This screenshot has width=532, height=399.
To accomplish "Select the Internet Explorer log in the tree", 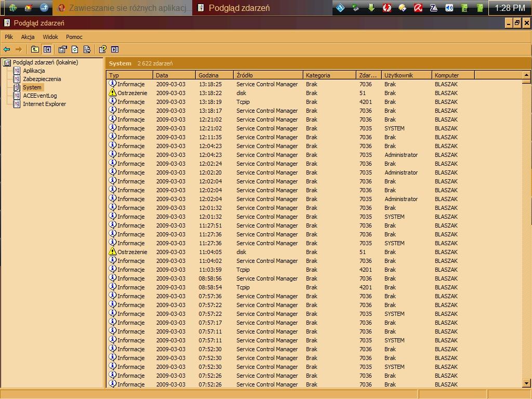I will coord(45,104).
